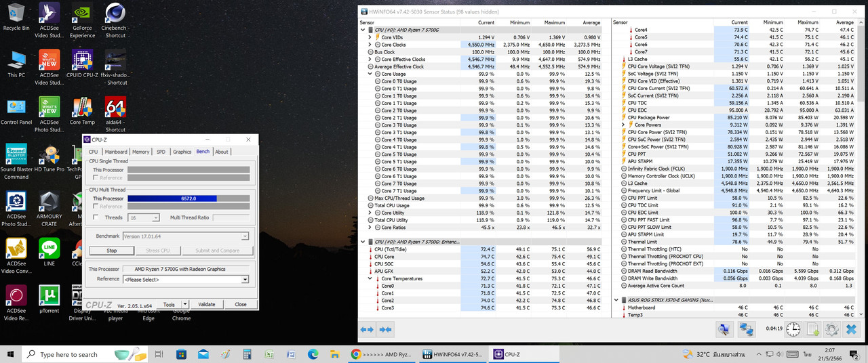Image resolution: width=868 pixels, height=363 pixels.
Task: Click HWiNFO expand-right double arrow icon
Action: [x=385, y=330]
